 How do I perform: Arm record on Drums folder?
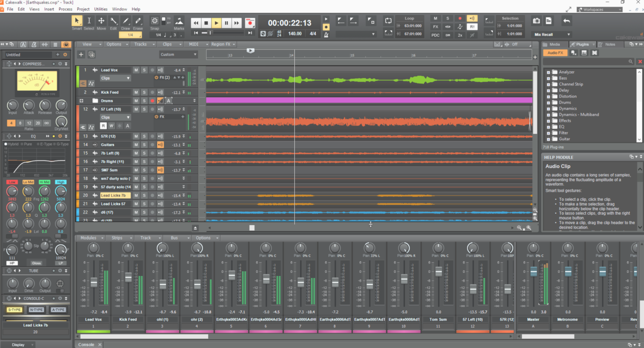click(x=152, y=101)
